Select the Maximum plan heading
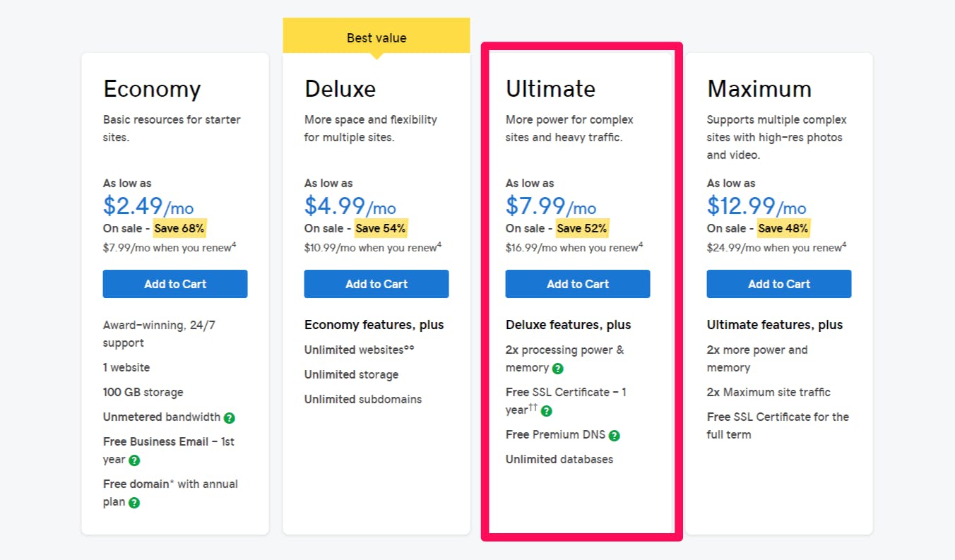The height and width of the screenshot is (560, 955). (x=759, y=89)
